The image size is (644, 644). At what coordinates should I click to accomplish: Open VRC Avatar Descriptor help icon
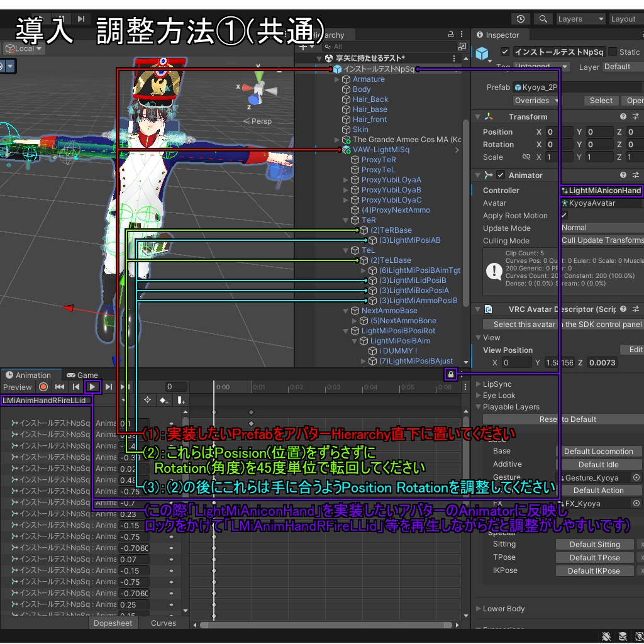[x=623, y=309]
